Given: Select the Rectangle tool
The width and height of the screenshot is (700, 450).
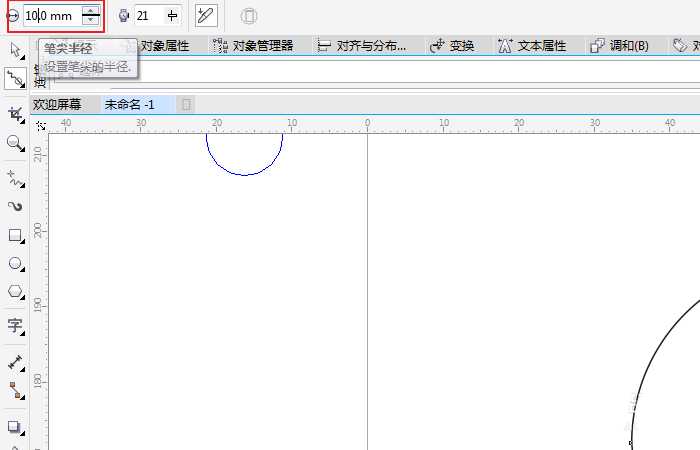Looking at the screenshot, I should [x=15, y=236].
